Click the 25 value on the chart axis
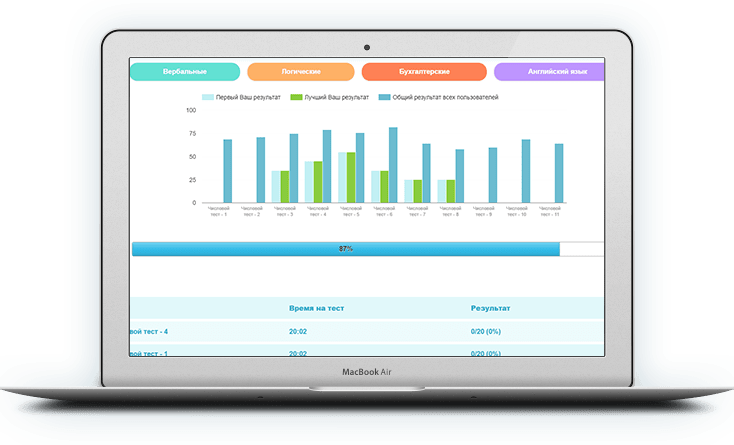Image resolution: width=734 pixels, height=445 pixels. [192, 180]
